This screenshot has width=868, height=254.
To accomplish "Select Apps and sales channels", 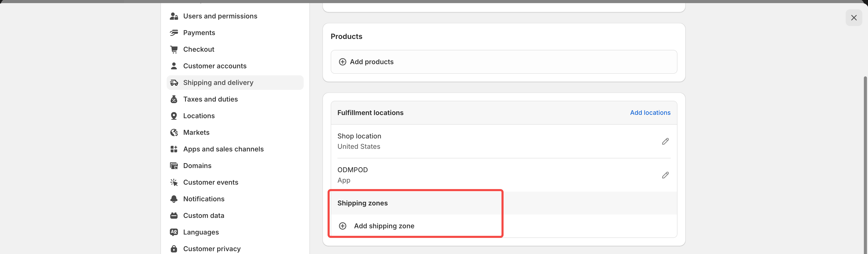I will [223, 149].
